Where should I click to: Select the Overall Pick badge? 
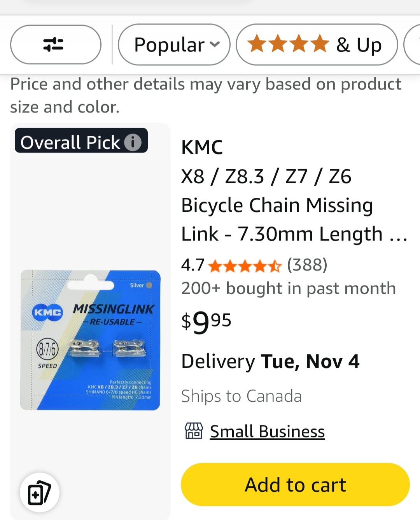coord(71,142)
